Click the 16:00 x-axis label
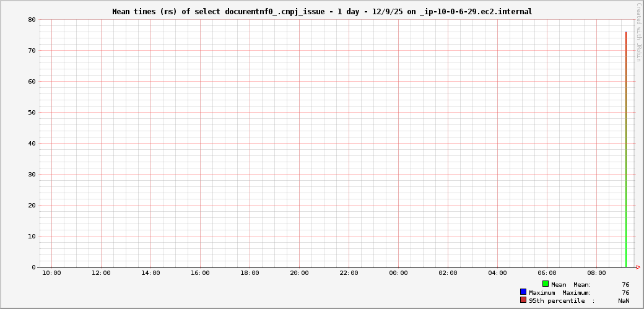This screenshot has width=644, height=309. 201,273
